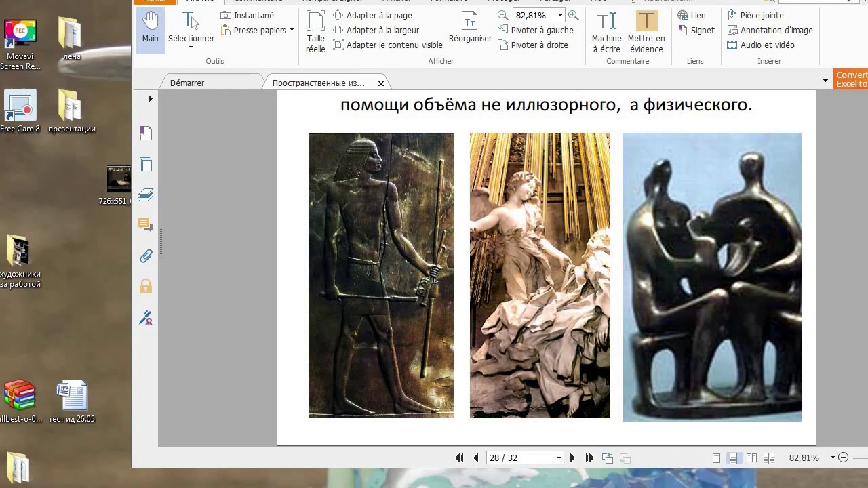
Task: Select the художники за работой desktop icon
Action: click(x=20, y=262)
